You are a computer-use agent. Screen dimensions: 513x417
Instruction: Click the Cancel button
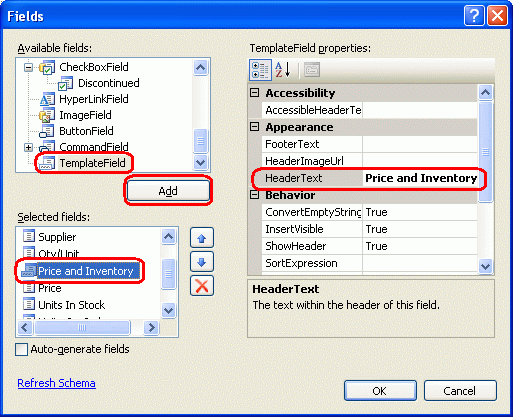(x=460, y=391)
